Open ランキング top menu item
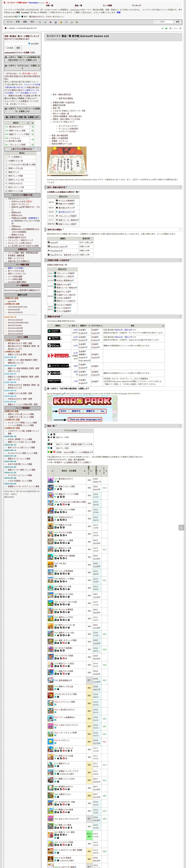The width and height of the screenshot is (186, 868). (x=136, y=5)
